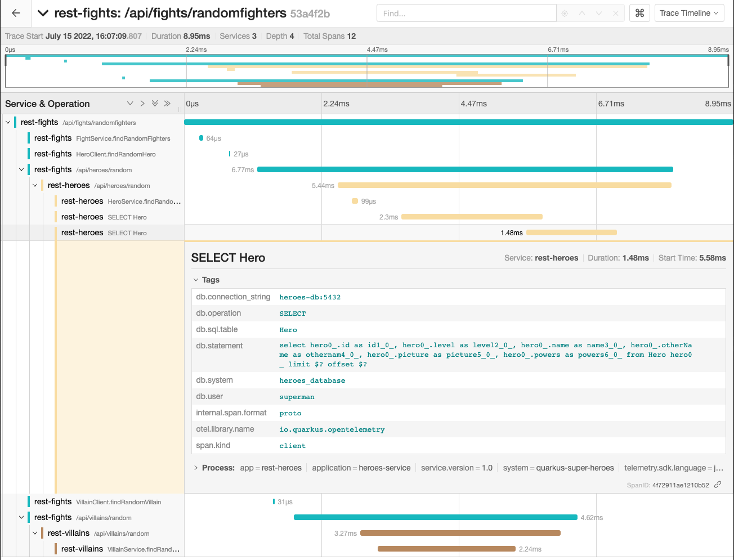Type in the Find search field
The height and width of the screenshot is (560, 734).
[x=466, y=14]
